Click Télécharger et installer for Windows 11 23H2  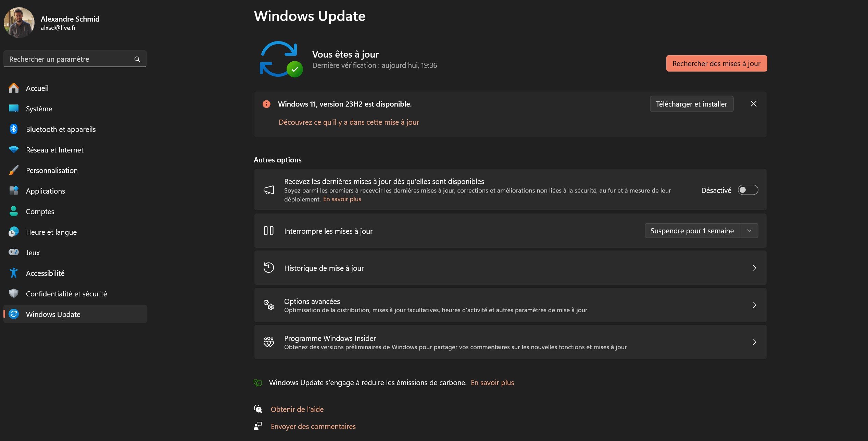click(x=691, y=104)
